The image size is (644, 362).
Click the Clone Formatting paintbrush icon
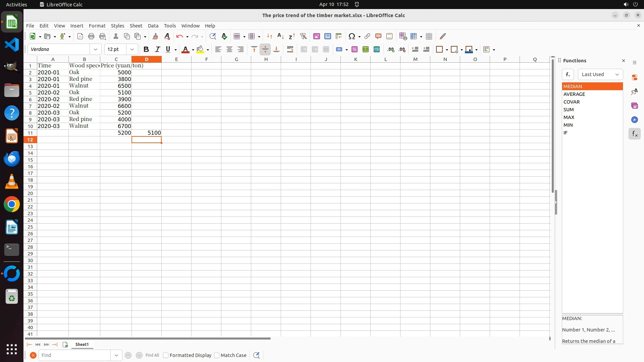tap(155, 36)
